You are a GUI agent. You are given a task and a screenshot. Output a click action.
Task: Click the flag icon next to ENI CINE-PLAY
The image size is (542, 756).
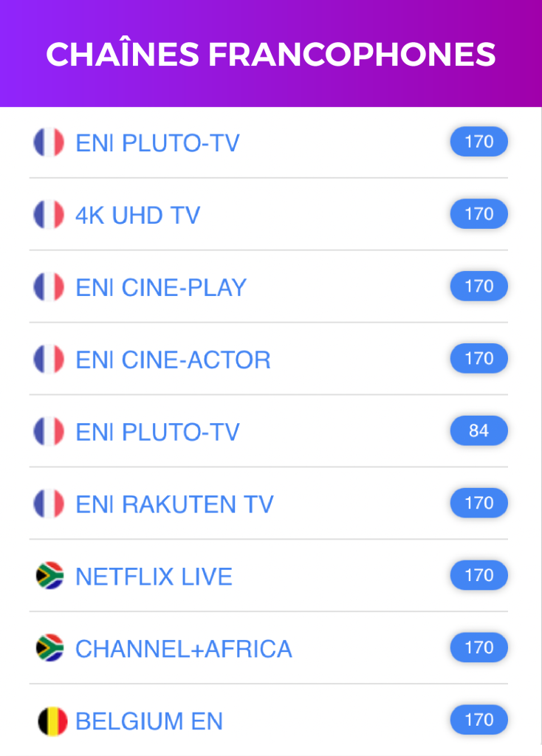tap(49, 287)
